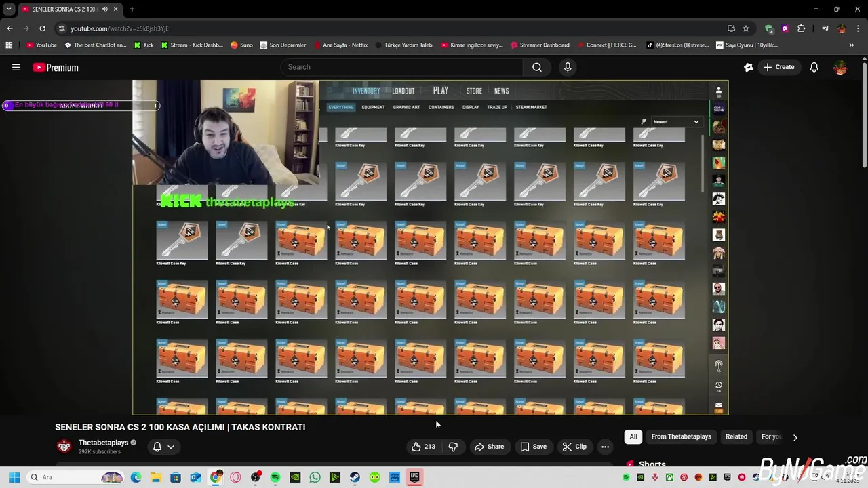Open the Windows Start menu
The image size is (868, 488).
click(14, 477)
